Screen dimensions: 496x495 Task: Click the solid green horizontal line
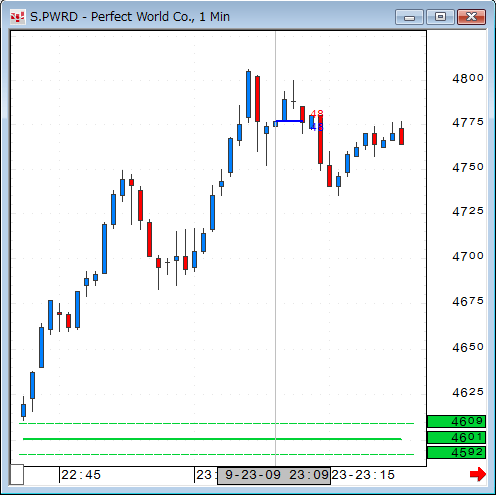click(x=212, y=439)
